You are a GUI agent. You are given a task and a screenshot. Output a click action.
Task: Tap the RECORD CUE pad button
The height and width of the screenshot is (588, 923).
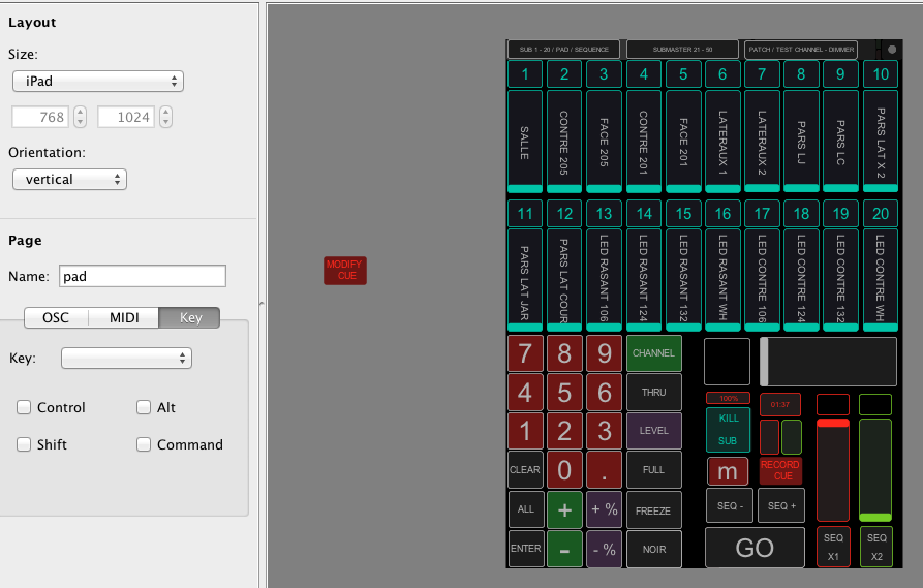(x=780, y=470)
